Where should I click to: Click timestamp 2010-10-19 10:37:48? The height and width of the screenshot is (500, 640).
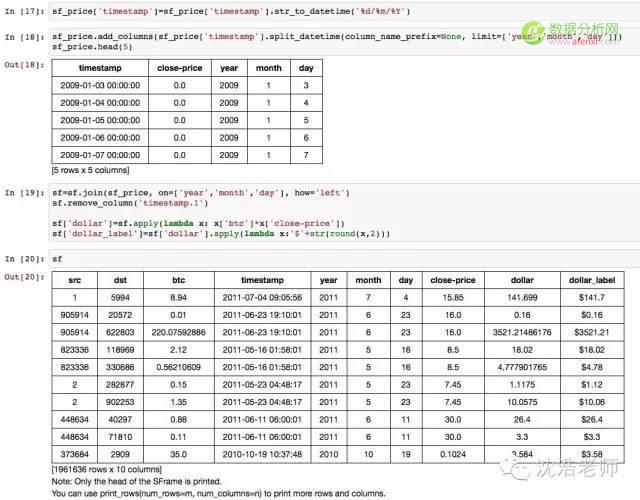coord(262,454)
